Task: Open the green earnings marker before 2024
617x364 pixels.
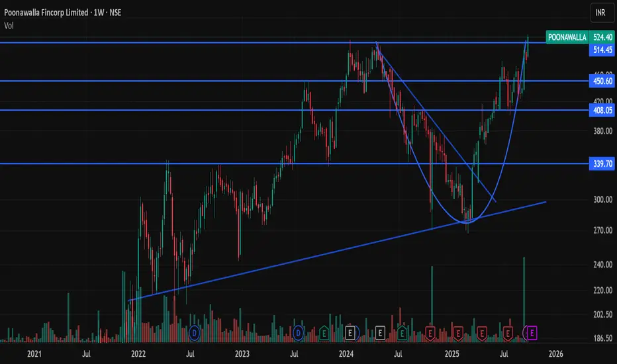Action: 324,334
